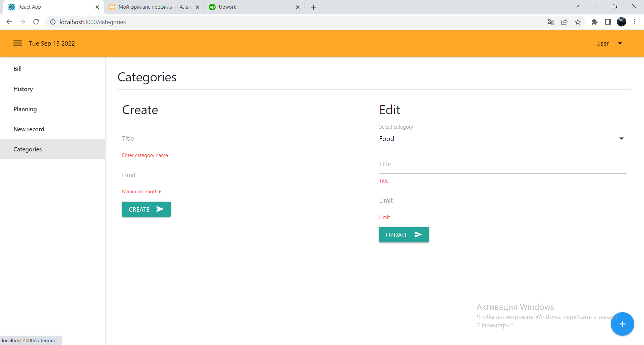Open a new tab with plus button
This screenshot has width=644, height=345.
tap(314, 7)
